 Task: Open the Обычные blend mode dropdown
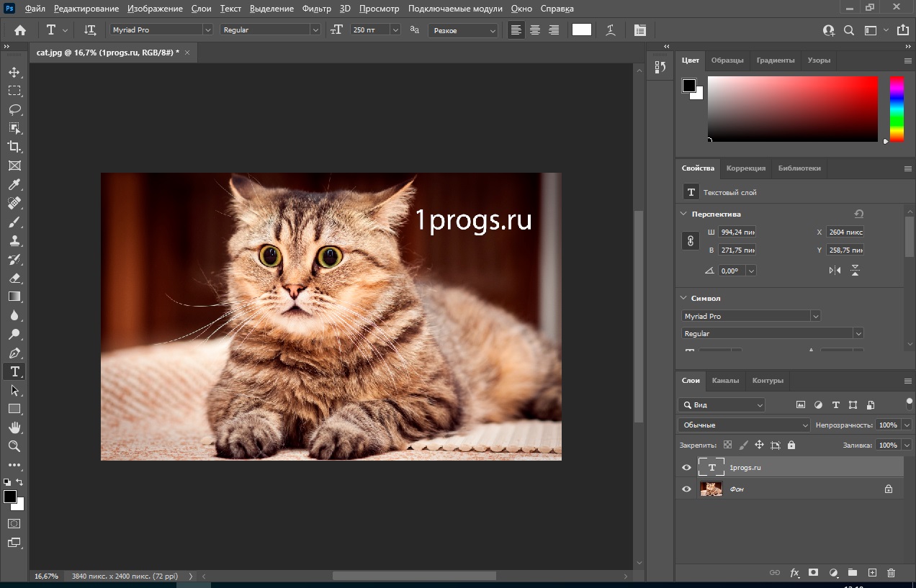[743, 425]
